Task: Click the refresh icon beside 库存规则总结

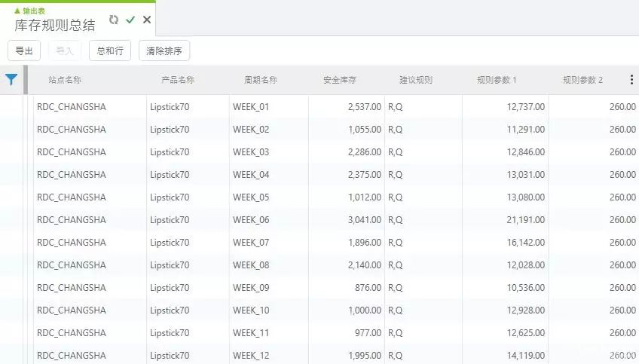Action: [114, 20]
